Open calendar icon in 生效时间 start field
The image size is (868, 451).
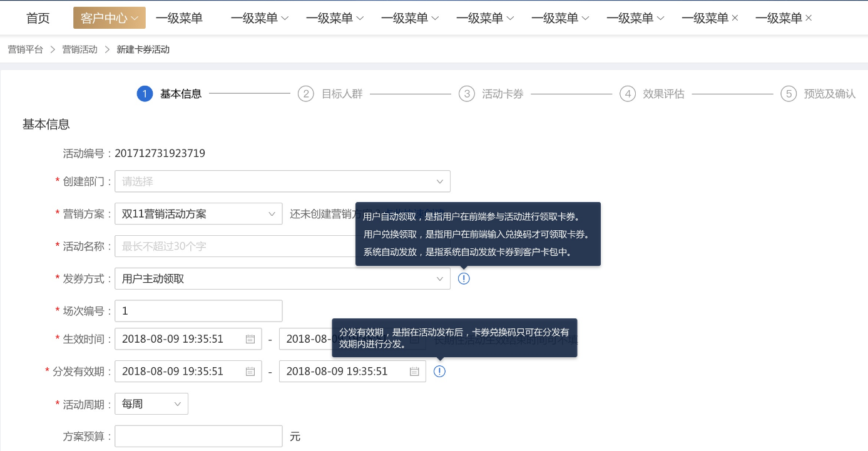coord(250,339)
